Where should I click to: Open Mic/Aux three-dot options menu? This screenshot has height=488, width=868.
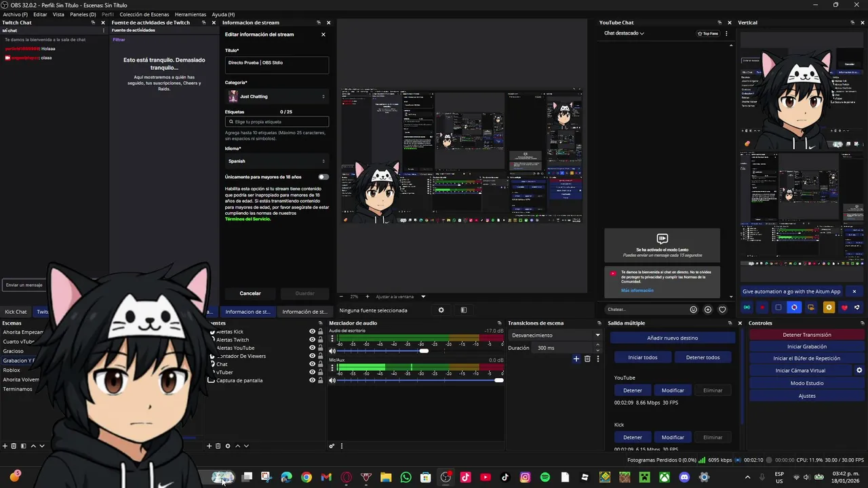(332, 367)
